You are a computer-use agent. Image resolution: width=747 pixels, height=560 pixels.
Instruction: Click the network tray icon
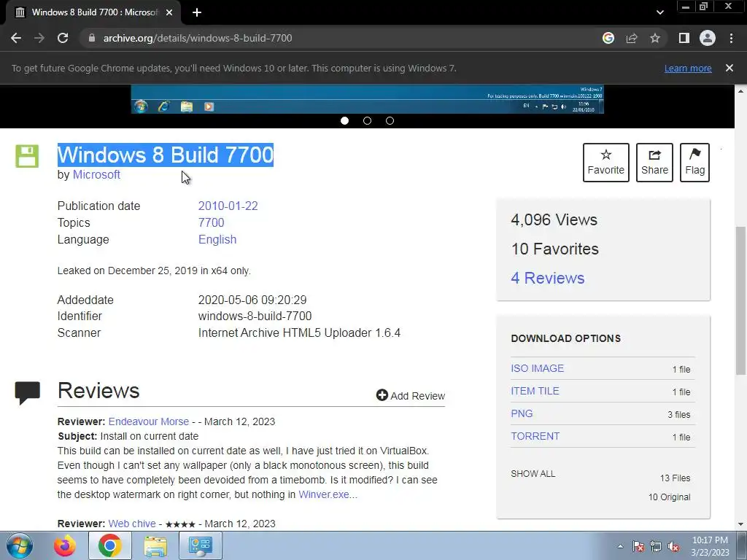656,546
